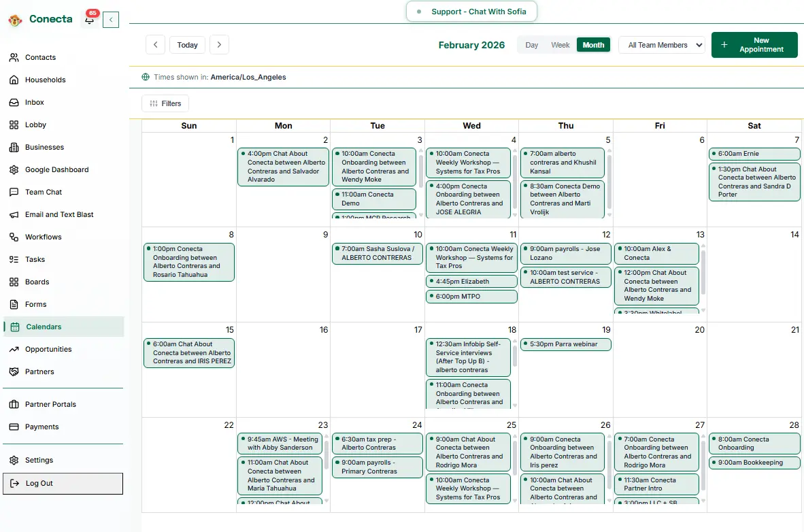Click the Businesses building icon
This screenshot has height=532, width=804.
[15, 147]
